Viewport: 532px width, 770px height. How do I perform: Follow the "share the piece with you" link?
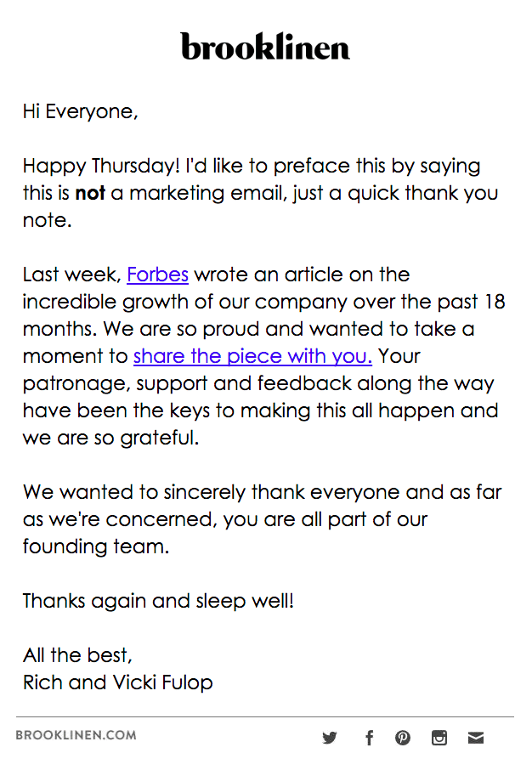(x=252, y=356)
